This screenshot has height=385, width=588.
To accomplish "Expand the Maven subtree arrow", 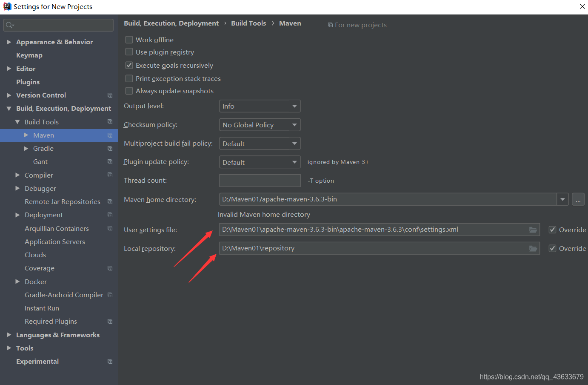I will tap(26, 135).
